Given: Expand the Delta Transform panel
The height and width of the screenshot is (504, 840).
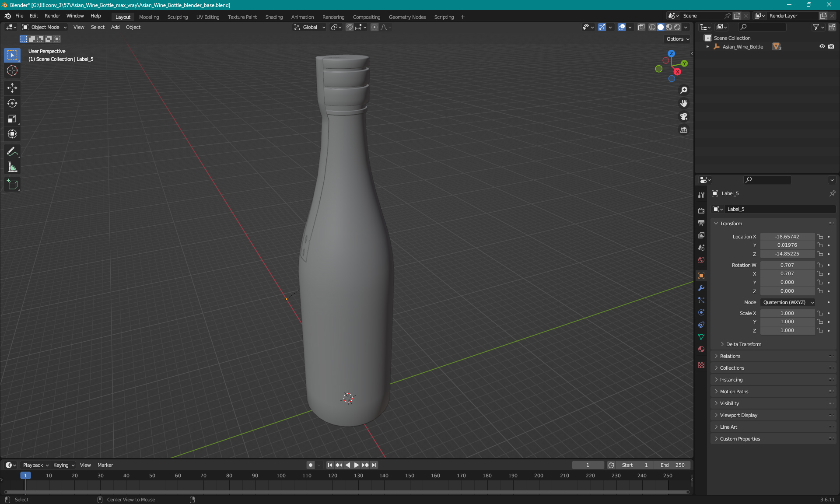Looking at the screenshot, I should tap(743, 344).
